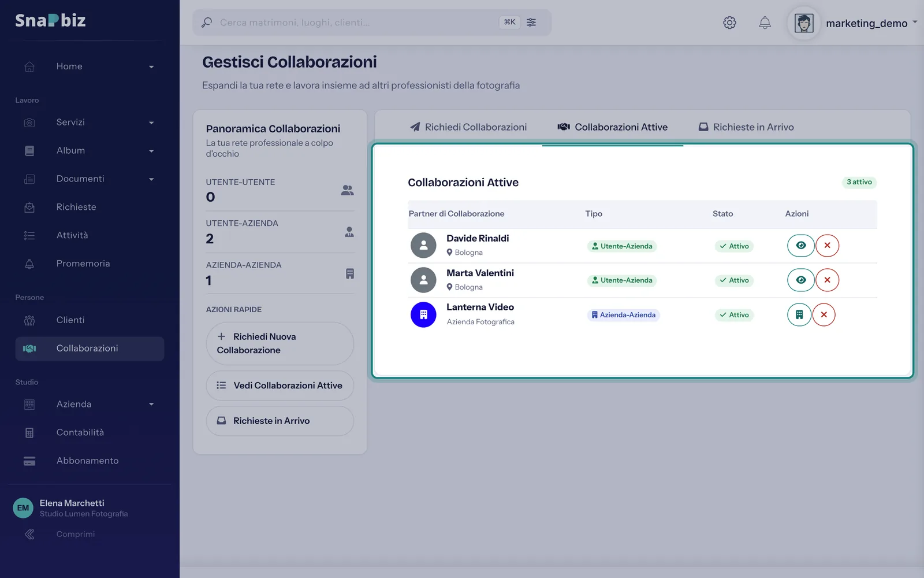
Task: Expand the Album submenu arrow
Action: (x=151, y=151)
